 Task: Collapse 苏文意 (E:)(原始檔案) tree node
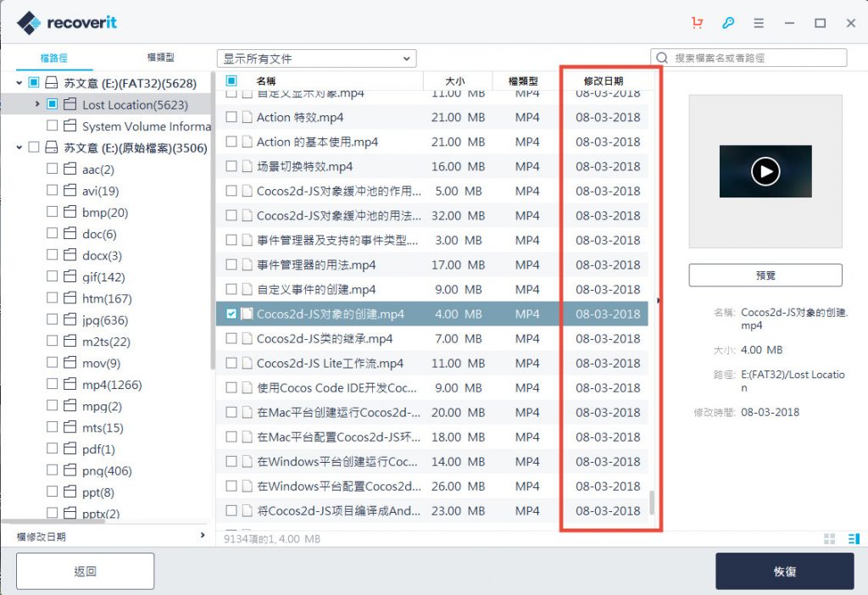pos(19,147)
